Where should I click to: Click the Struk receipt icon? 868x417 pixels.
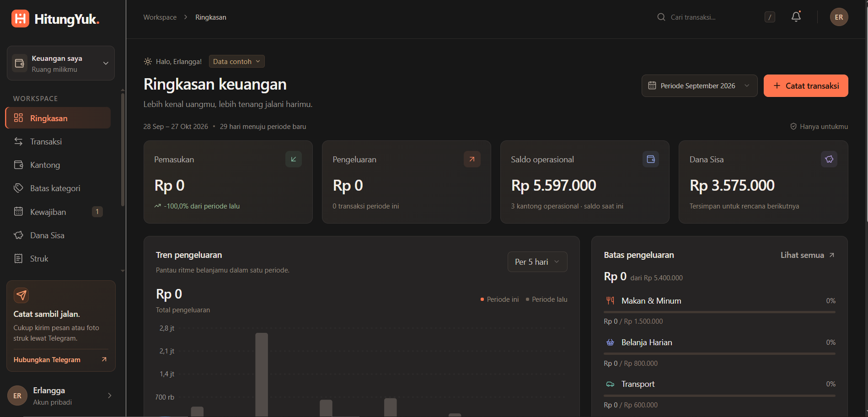point(18,258)
